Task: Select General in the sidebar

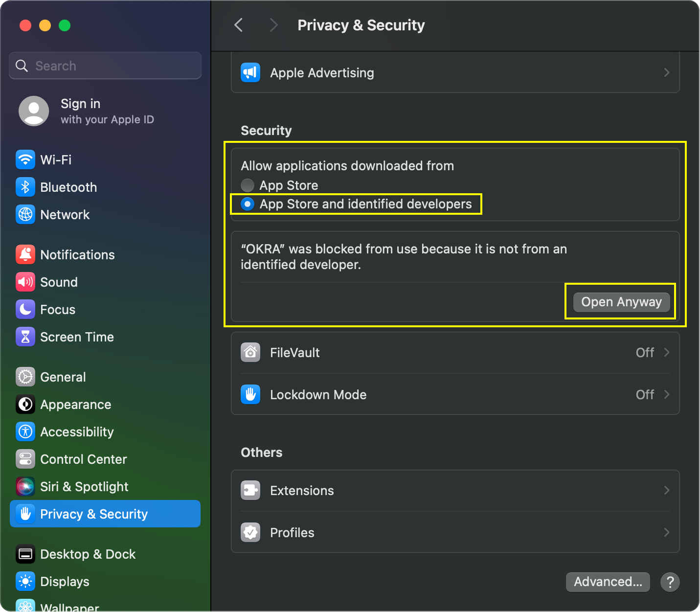Action: click(x=105, y=377)
